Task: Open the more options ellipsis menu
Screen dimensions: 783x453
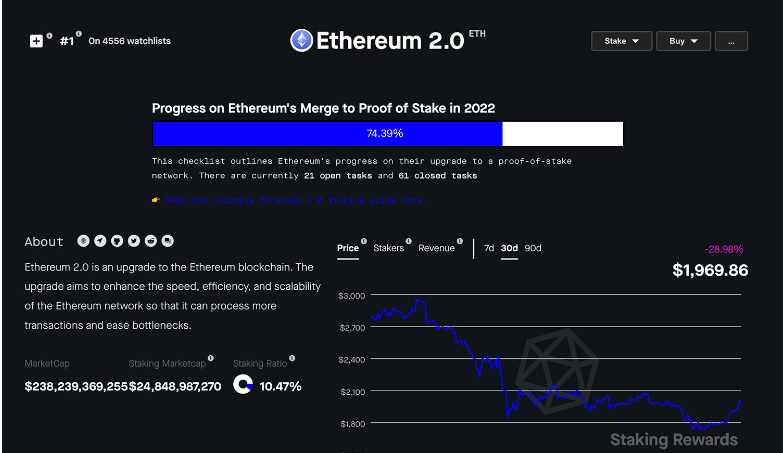Action: [732, 41]
